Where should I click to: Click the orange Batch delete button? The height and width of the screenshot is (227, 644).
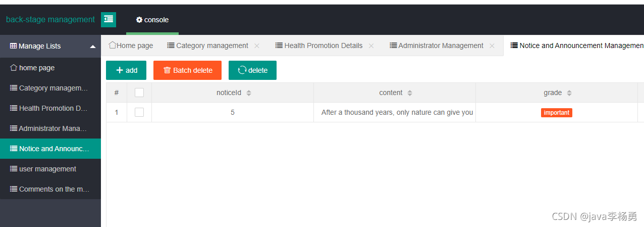[187, 70]
